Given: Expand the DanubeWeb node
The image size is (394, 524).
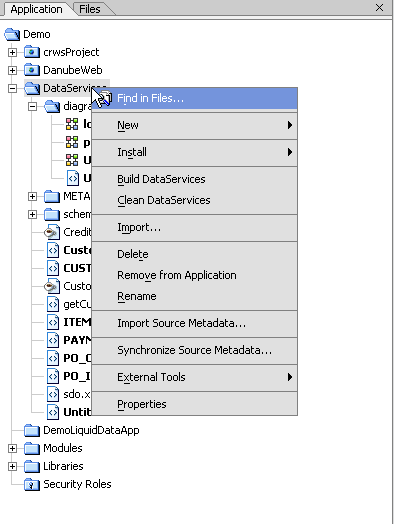Looking at the screenshot, I should coord(12,71).
